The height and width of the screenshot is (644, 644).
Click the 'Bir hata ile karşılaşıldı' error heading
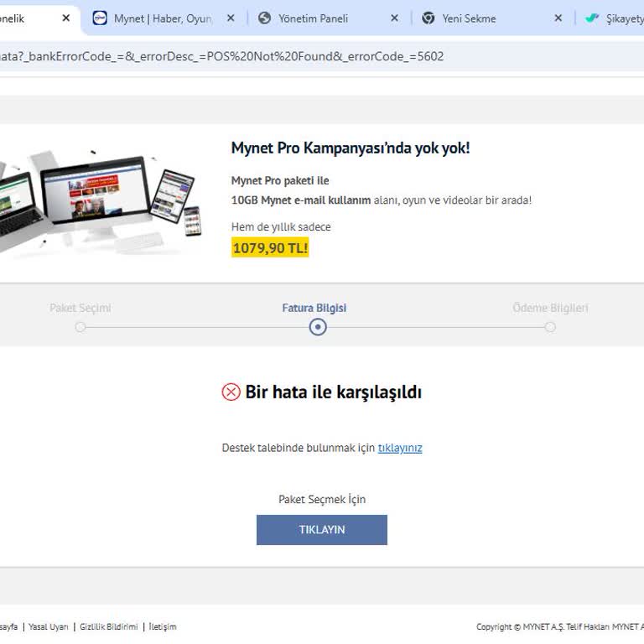pos(333,392)
